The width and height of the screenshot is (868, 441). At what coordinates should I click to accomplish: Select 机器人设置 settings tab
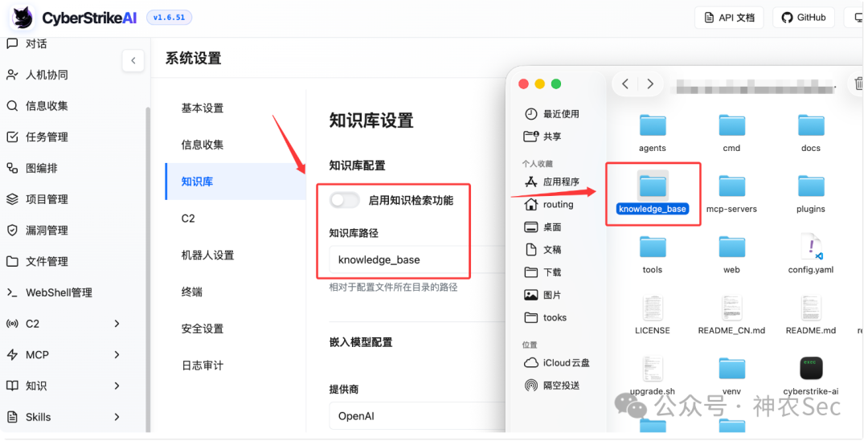(207, 255)
